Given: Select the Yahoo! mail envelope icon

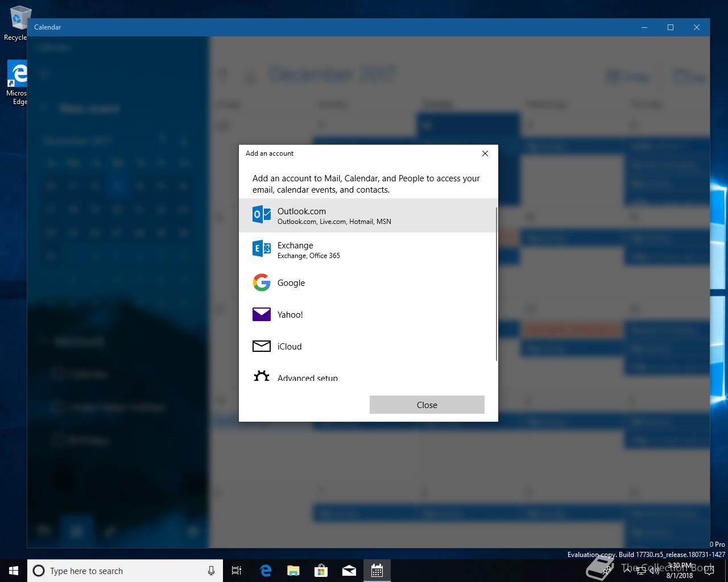Looking at the screenshot, I should (262, 314).
